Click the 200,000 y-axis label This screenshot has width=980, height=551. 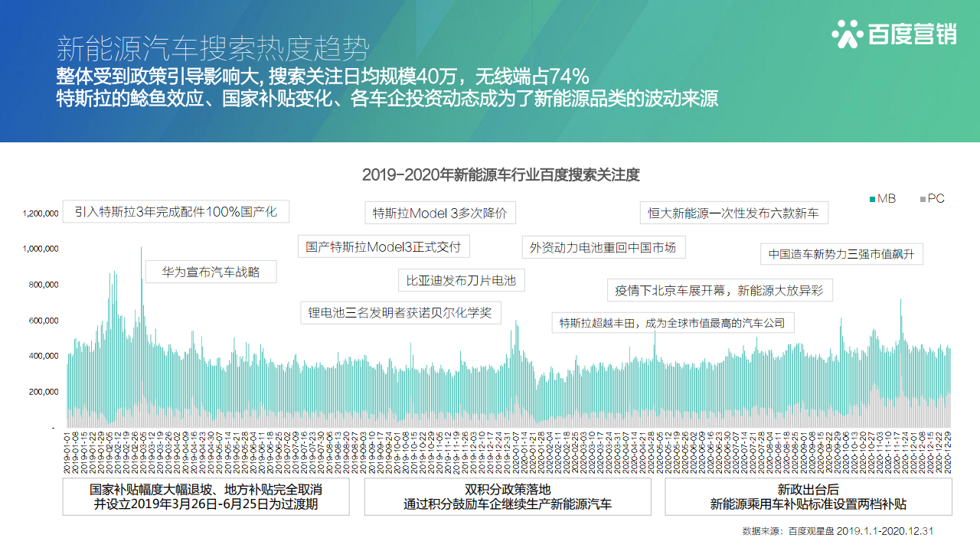(x=44, y=391)
